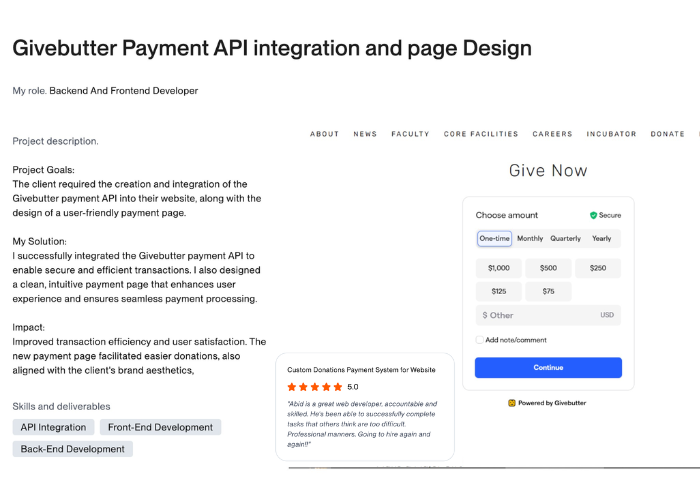Click the My Solution heading
Viewport: 700px width, 500px height.
click(x=39, y=242)
